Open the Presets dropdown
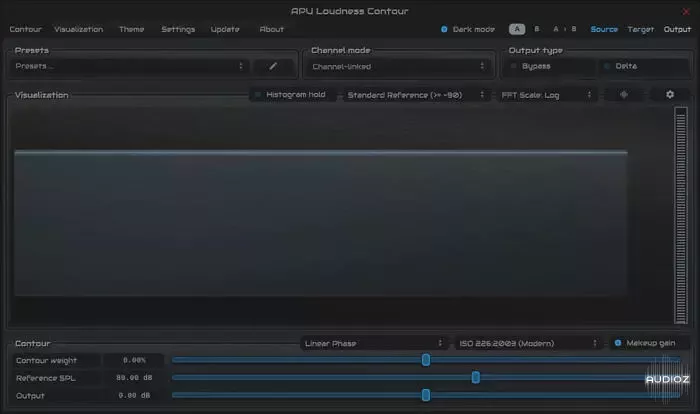The height and width of the screenshot is (414, 700). 129,66
